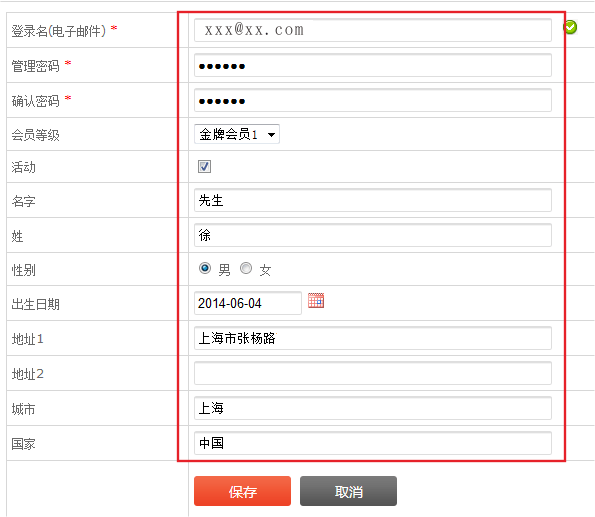This screenshot has height=517, width=595.
Task: Click the 取消 button
Action: coord(348,491)
